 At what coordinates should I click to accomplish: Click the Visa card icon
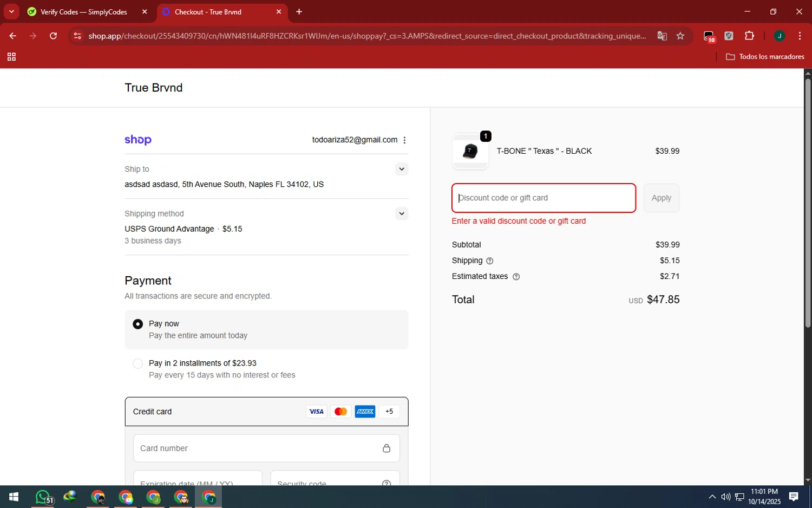point(316,412)
